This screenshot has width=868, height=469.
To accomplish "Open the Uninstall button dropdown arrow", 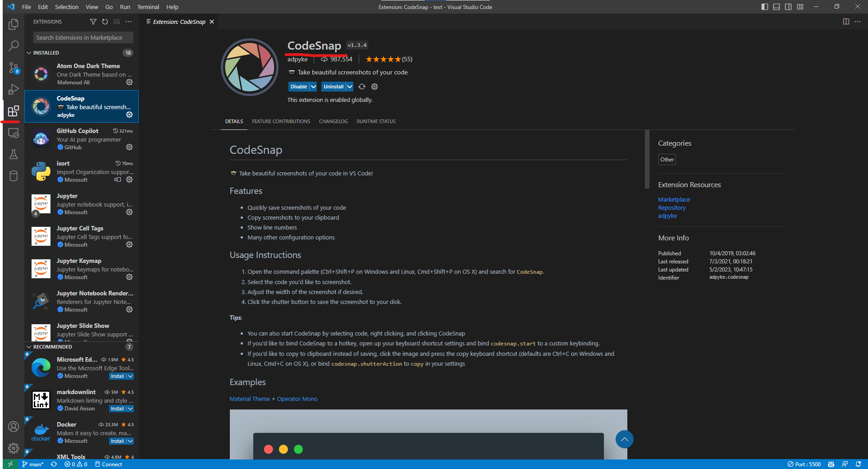I will pyautogui.click(x=349, y=87).
